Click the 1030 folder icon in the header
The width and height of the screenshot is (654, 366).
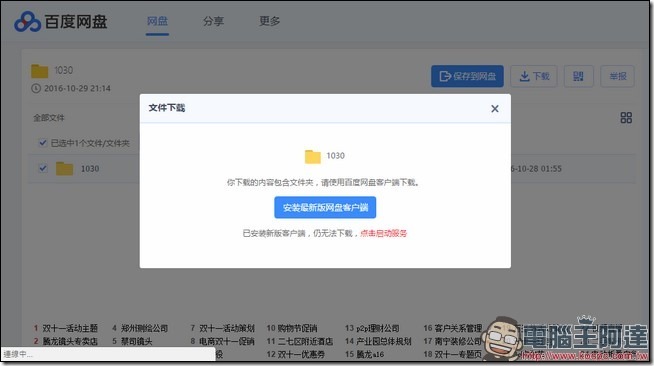pos(40,71)
